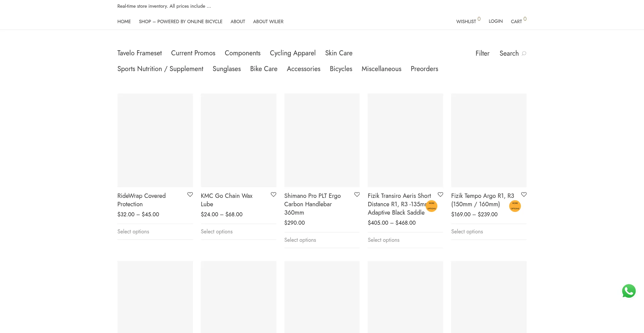Add RideWrap Covered Protection to wishlist
644x333 pixels.
[190, 195]
